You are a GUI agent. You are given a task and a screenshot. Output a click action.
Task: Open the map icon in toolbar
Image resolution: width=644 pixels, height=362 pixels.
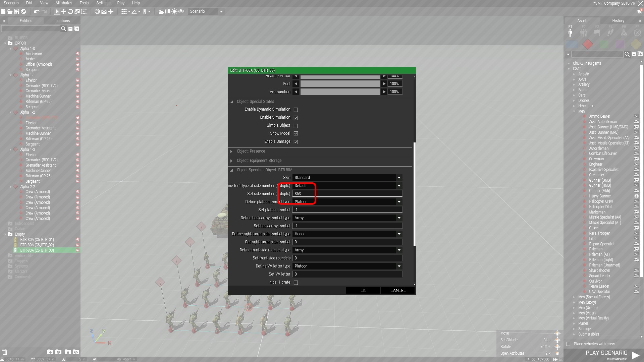pos(168,11)
